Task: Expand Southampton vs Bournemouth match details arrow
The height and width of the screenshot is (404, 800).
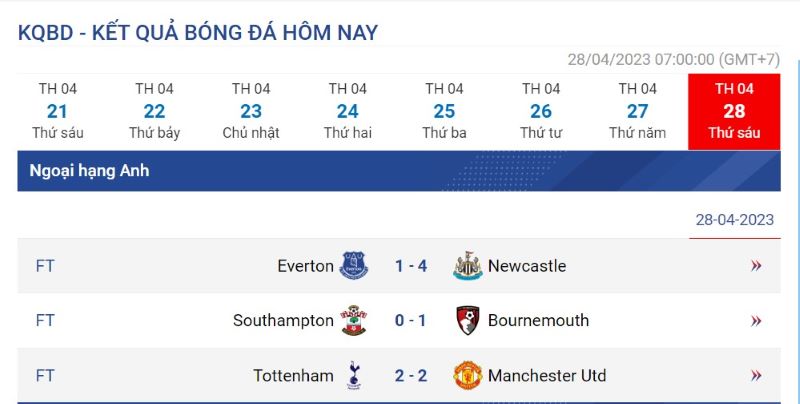Action: (x=756, y=321)
